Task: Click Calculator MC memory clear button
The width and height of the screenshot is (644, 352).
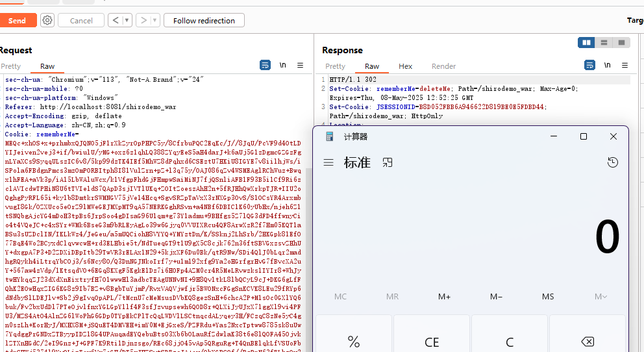Action: (340, 297)
